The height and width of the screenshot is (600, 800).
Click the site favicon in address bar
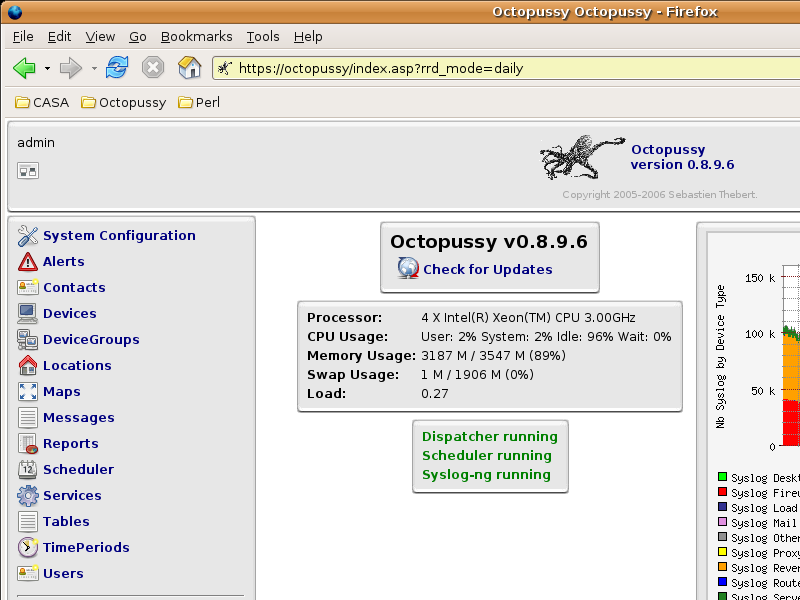(225, 68)
